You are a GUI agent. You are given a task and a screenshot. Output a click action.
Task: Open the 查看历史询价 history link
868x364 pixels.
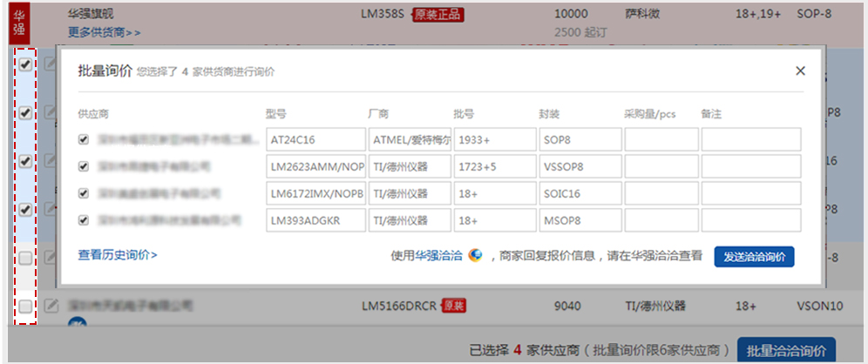click(x=118, y=255)
